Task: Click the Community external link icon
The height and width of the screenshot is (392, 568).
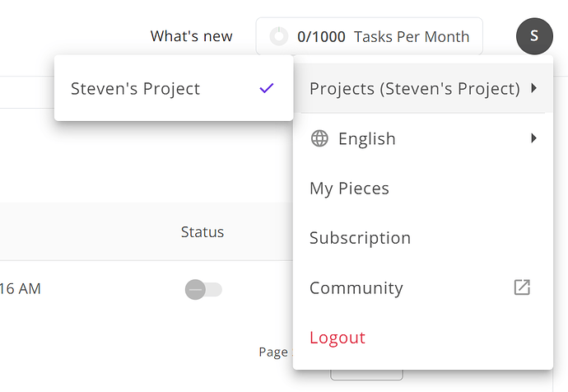Action: click(x=522, y=287)
